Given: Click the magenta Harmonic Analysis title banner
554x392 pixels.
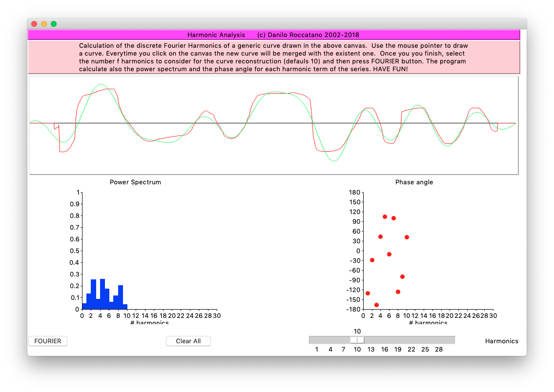Looking at the screenshot, I should [x=273, y=35].
